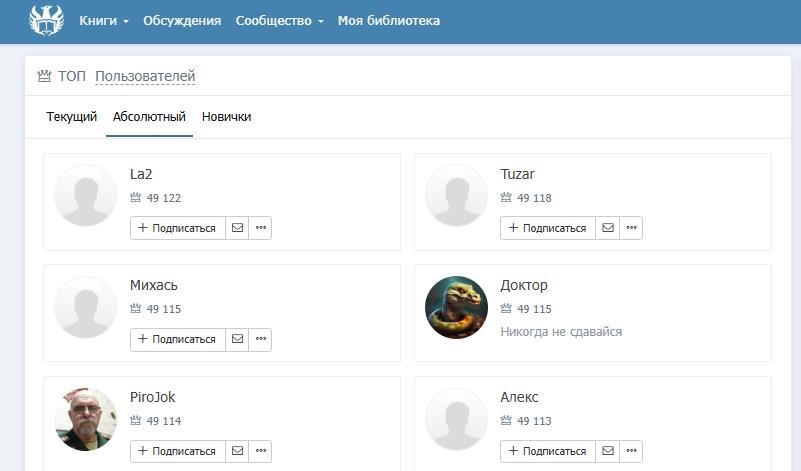Send a message to La2
This screenshot has height=471, width=801.
pyautogui.click(x=237, y=228)
